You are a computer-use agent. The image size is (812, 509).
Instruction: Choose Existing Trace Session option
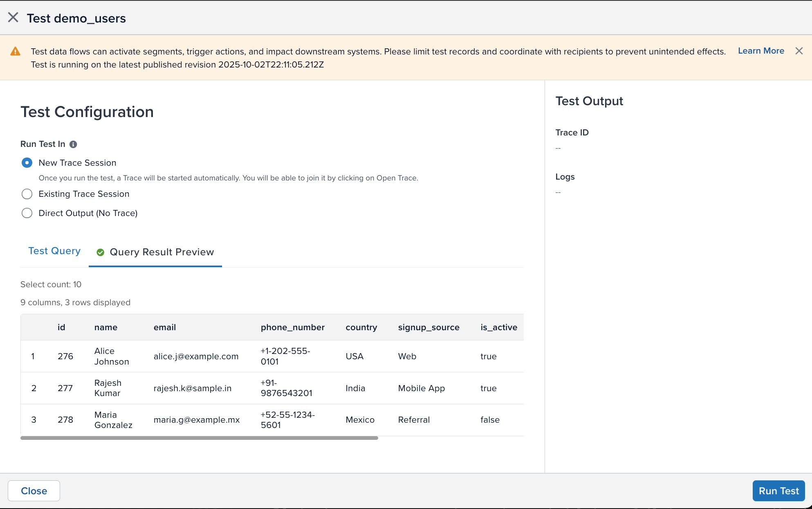click(x=27, y=194)
